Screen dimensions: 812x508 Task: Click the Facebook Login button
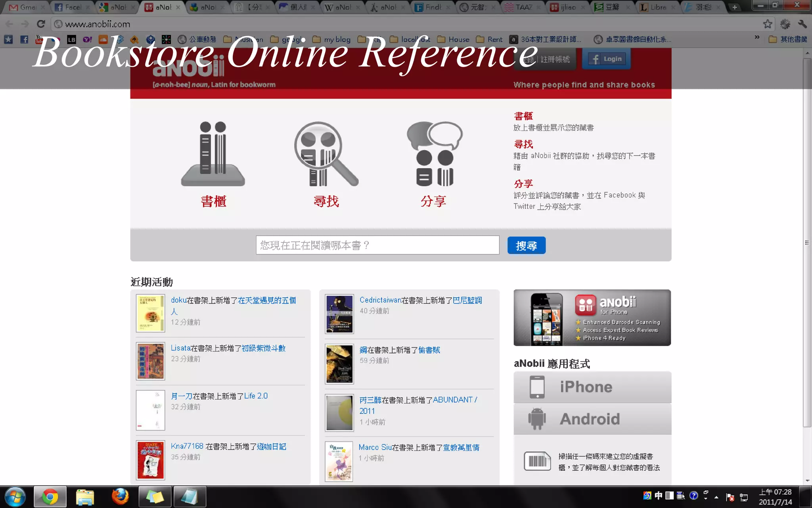(x=607, y=59)
